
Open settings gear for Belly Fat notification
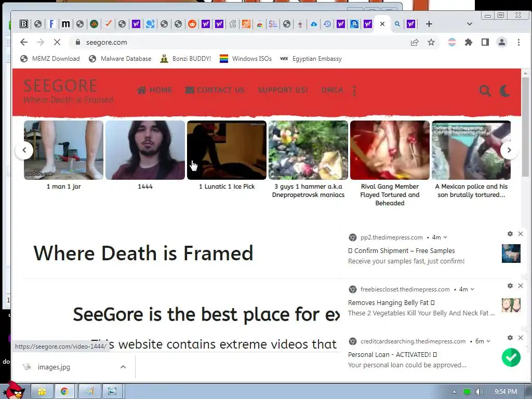[510, 286]
